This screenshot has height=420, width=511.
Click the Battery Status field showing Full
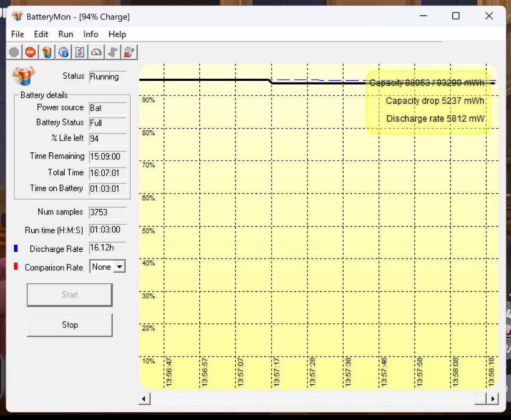click(x=108, y=123)
